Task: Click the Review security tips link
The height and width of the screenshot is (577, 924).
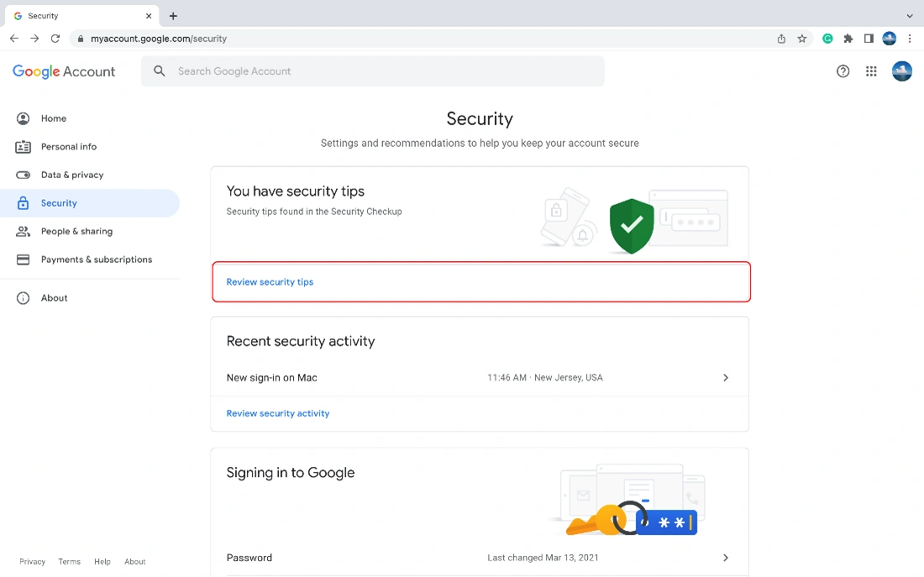Action: pos(270,281)
